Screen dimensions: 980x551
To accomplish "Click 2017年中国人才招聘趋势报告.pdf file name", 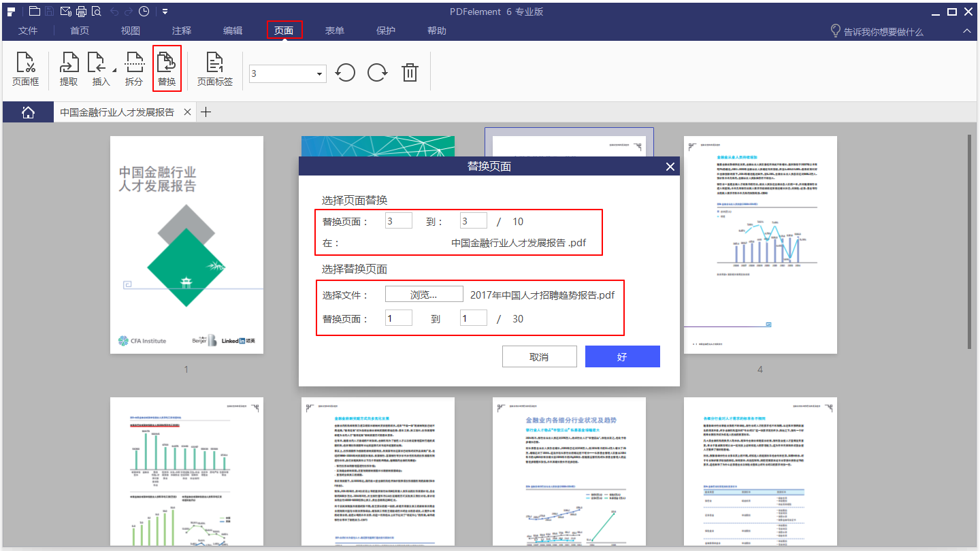I will click(x=543, y=295).
